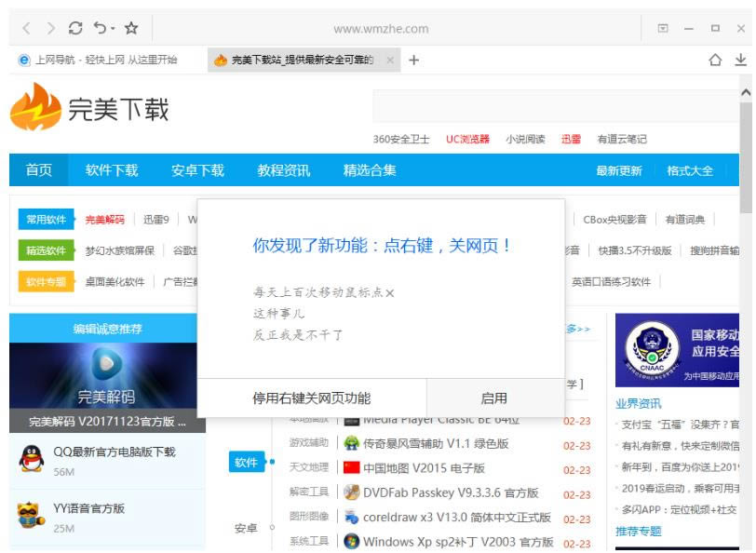The height and width of the screenshot is (553, 756).
Task: Open the 梦幻水族馆屏保 link
Action: tap(120, 250)
